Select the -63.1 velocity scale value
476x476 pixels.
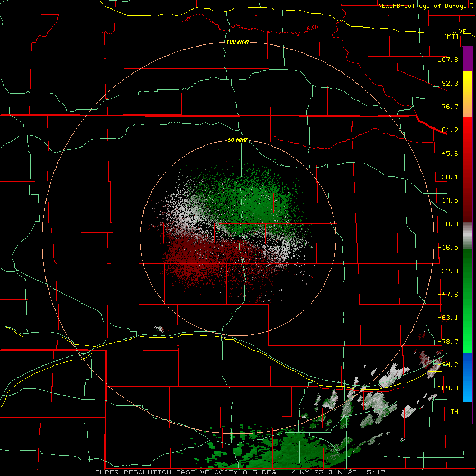click(x=448, y=318)
